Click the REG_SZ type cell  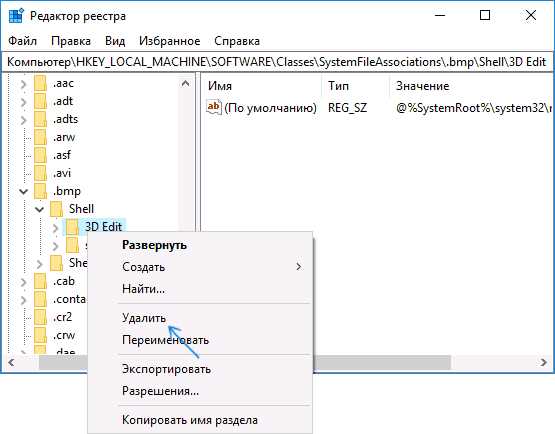347,108
